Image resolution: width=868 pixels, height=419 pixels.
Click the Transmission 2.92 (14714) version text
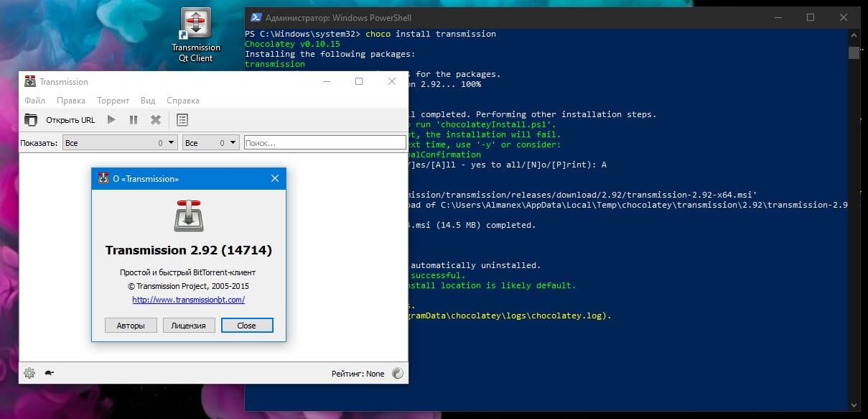click(x=189, y=251)
